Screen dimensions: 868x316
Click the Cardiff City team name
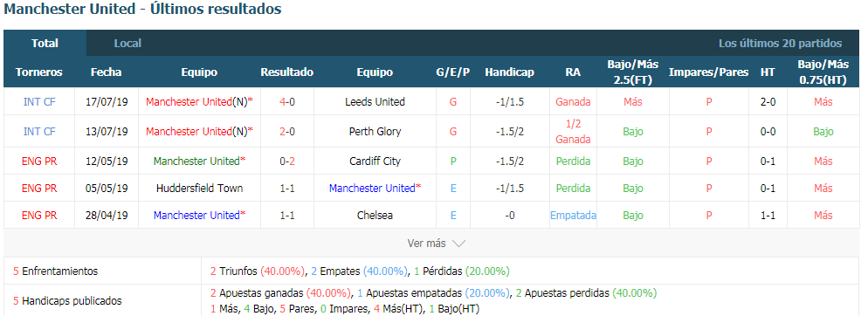375,161
